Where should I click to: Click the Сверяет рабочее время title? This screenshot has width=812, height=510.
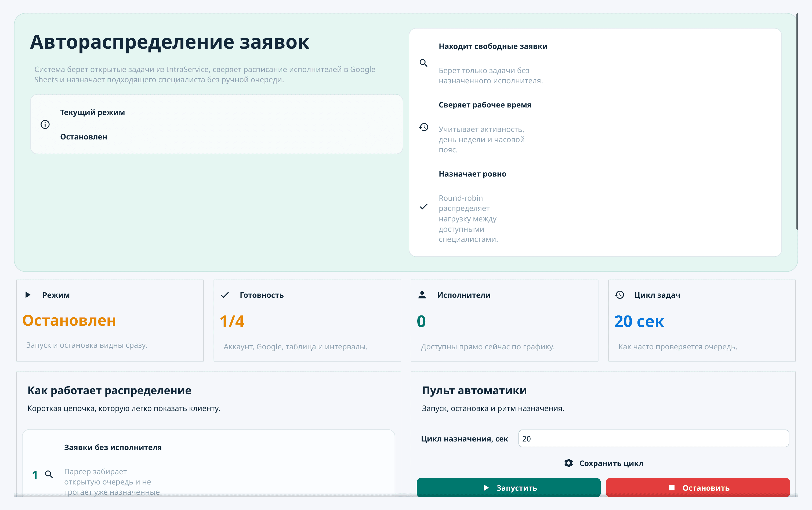[x=485, y=105]
